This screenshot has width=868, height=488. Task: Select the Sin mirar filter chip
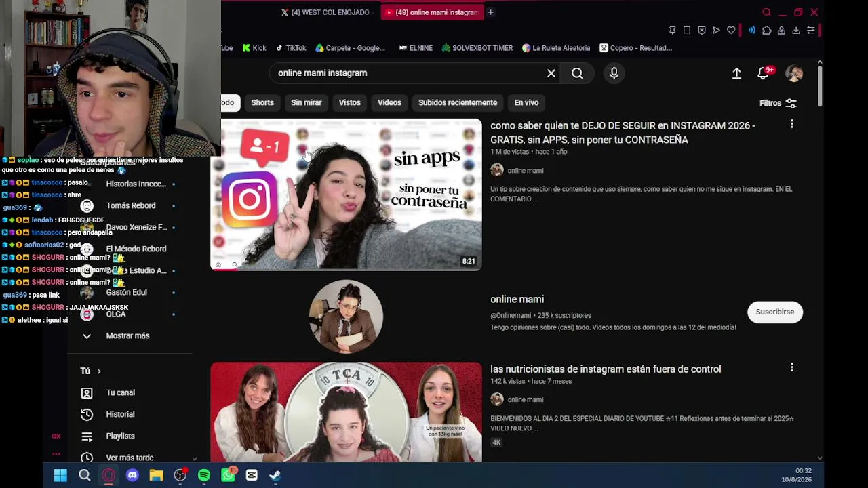click(x=307, y=103)
